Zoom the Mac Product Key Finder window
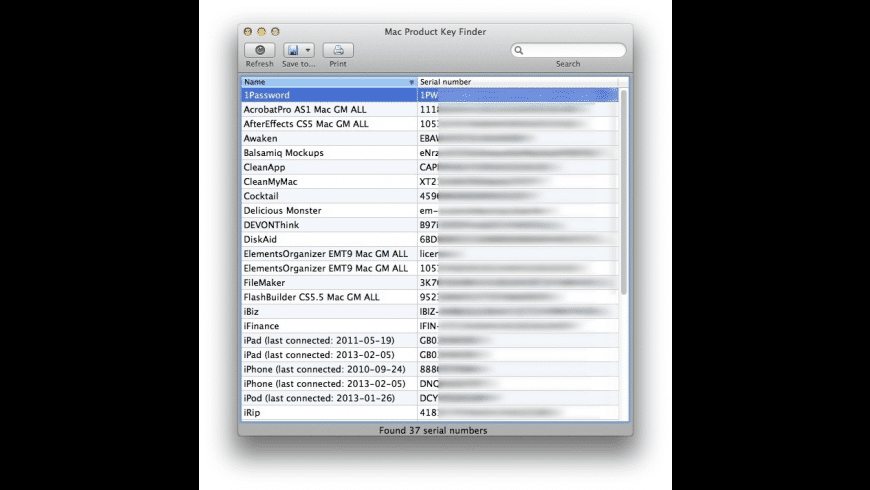 point(275,32)
